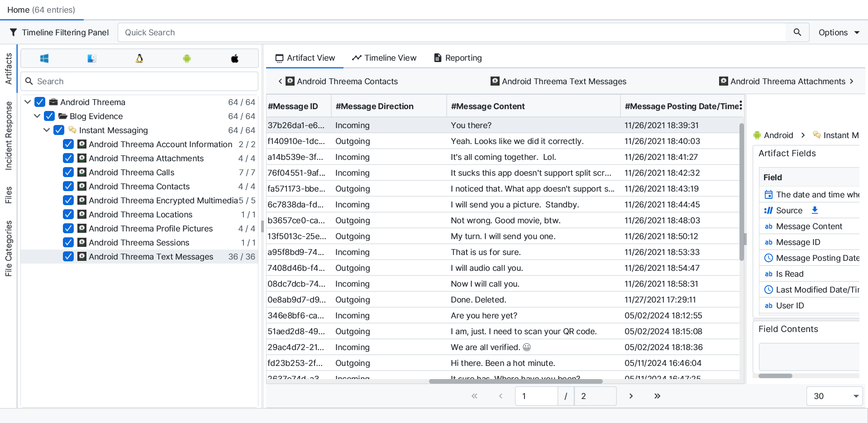Click the Android platform filter icon
Screen dimensions: 868x423
coord(187,58)
